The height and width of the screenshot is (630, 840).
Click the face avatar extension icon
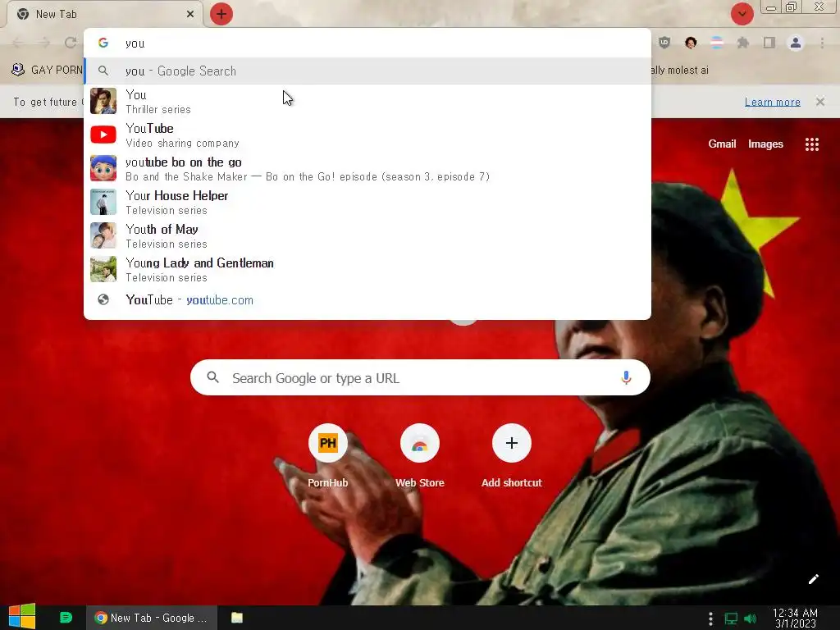(691, 43)
